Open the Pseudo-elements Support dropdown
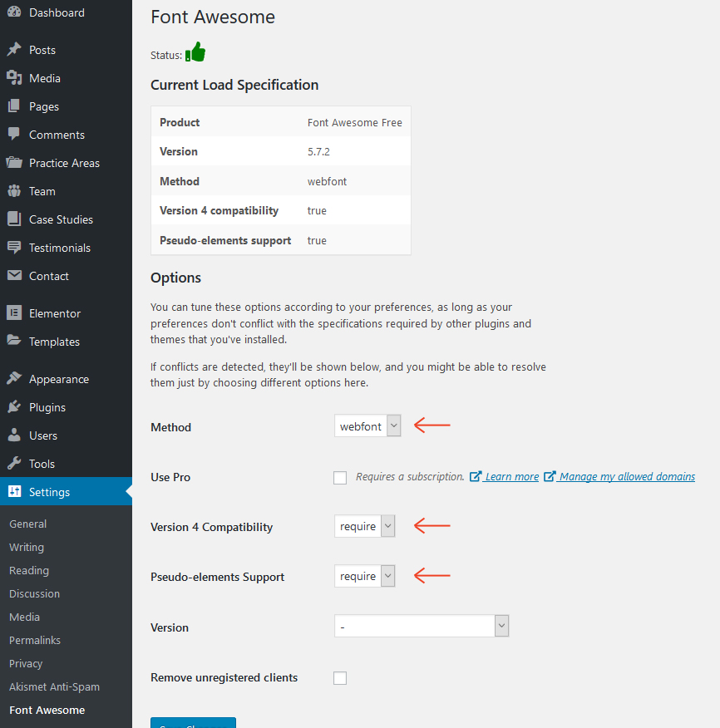Viewport: 720px width, 728px height. [365, 576]
